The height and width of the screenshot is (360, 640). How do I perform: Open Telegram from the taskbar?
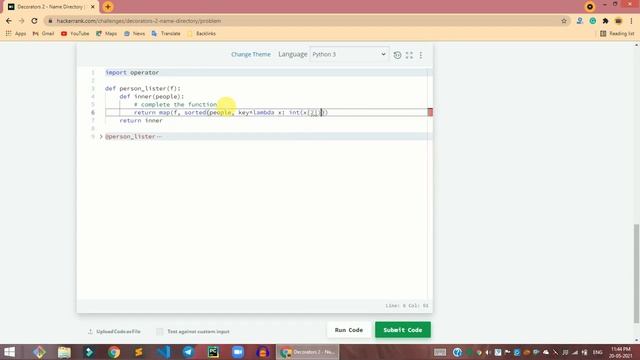[188, 352]
